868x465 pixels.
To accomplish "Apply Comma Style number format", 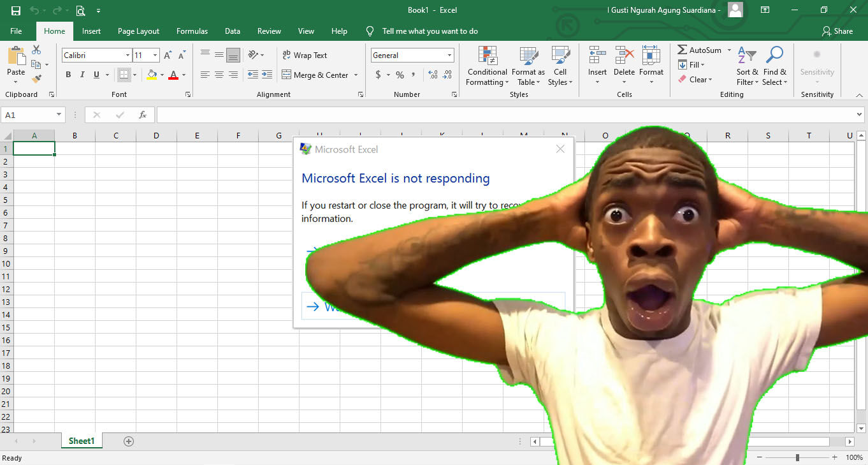I will coord(414,75).
